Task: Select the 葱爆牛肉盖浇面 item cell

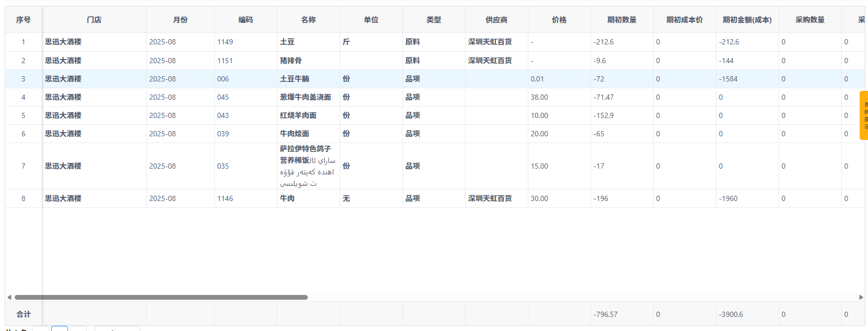Action: 306,97
